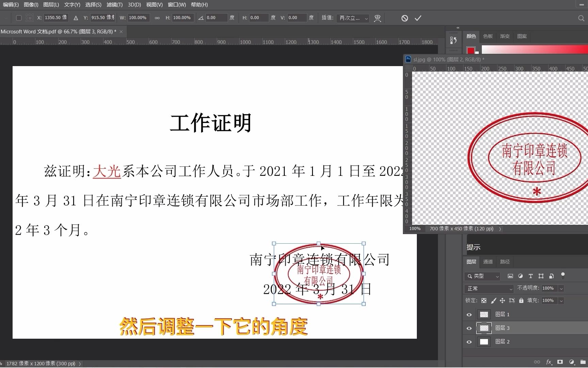
Task: Lock position move-arrows icon
Action: coord(502,301)
